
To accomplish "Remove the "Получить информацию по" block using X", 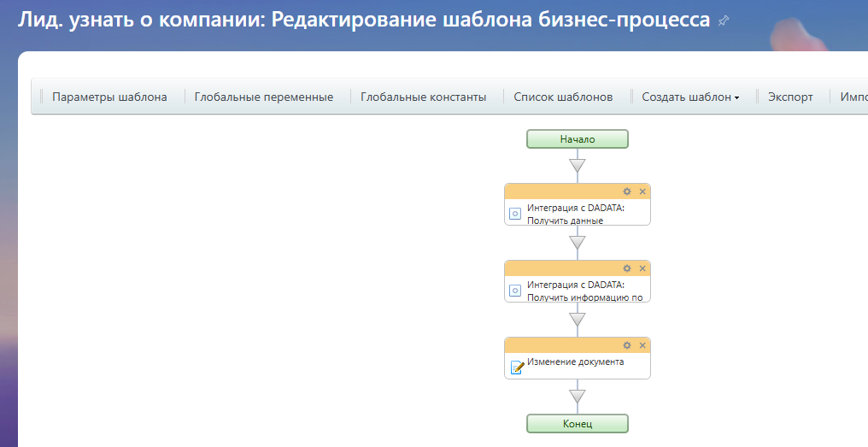I will point(642,268).
